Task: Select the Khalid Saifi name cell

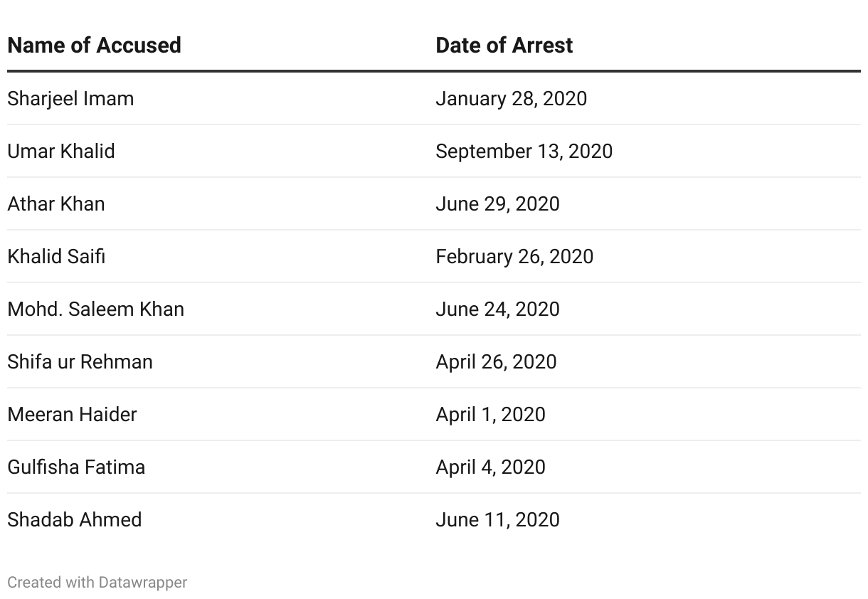Action: coord(56,256)
